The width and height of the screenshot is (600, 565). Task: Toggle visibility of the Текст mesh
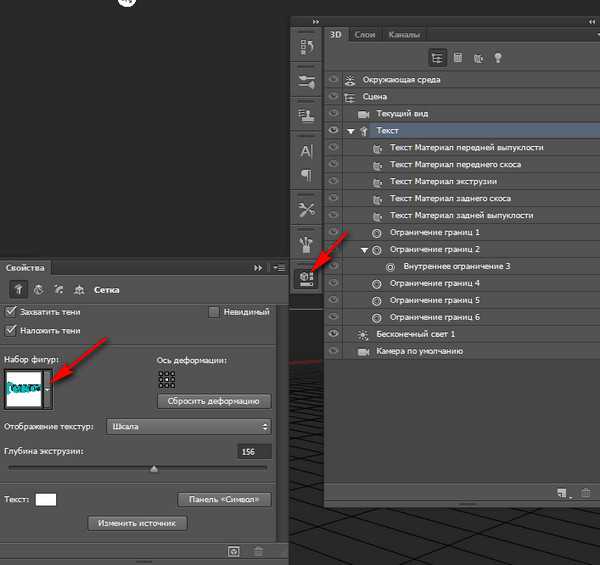click(334, 130)
